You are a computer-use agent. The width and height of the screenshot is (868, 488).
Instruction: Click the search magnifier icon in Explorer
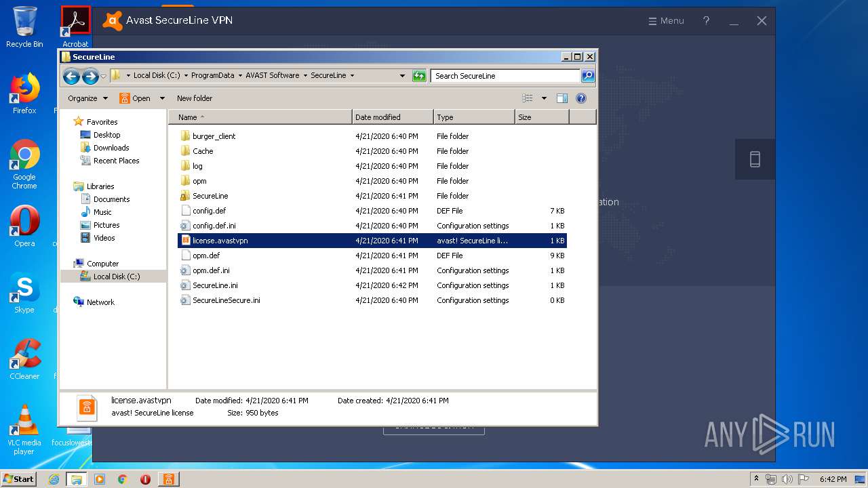[588, 76]
